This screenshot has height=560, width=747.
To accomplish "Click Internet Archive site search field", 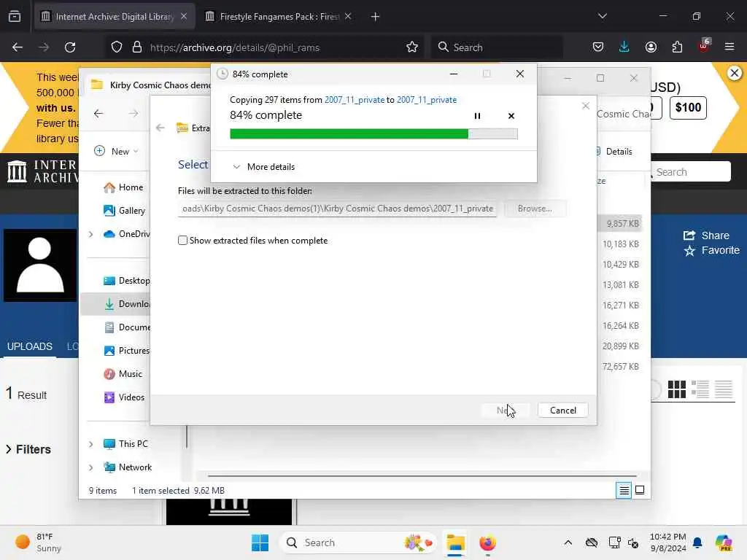I will pyautogui.click(x=690, y=171).
